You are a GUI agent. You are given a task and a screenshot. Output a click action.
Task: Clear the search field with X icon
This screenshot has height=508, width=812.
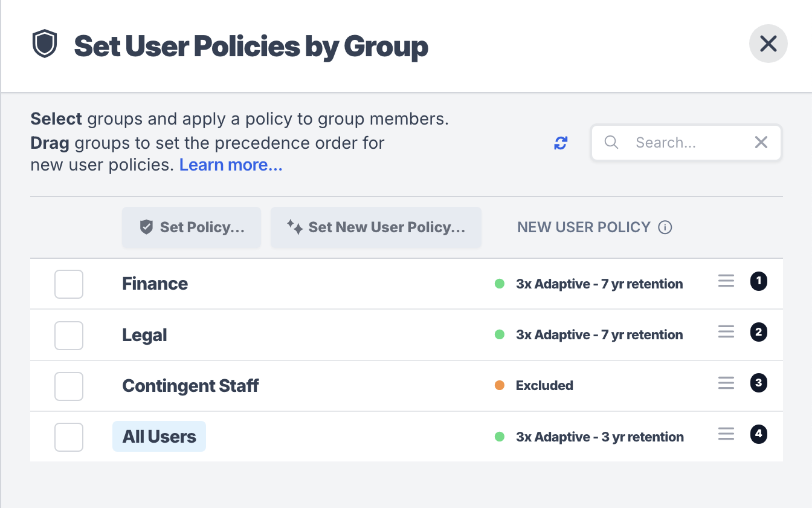point(761,142)
